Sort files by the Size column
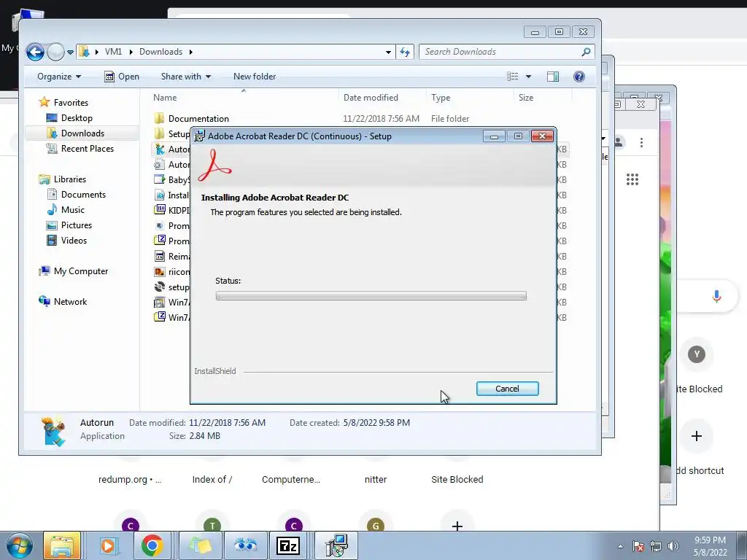747x560 pixels. [x=526, y=98]
